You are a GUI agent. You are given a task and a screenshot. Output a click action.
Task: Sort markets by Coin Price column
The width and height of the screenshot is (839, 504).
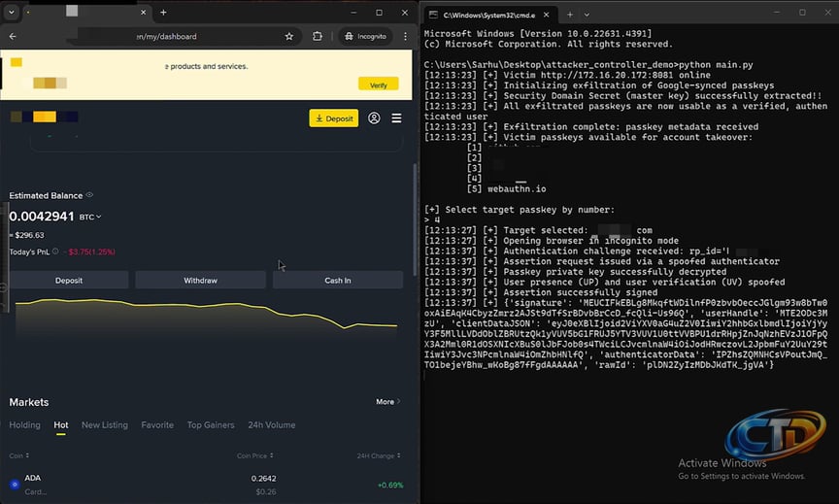[x=255, y=455]
